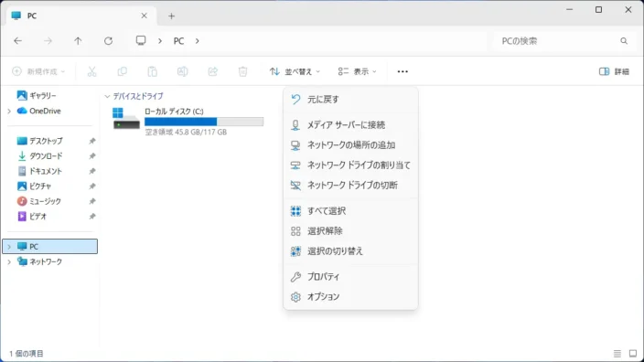This screenshot has height=362, width=644.
Task: Go forward with the right arrow
Action: click(48, 40)
